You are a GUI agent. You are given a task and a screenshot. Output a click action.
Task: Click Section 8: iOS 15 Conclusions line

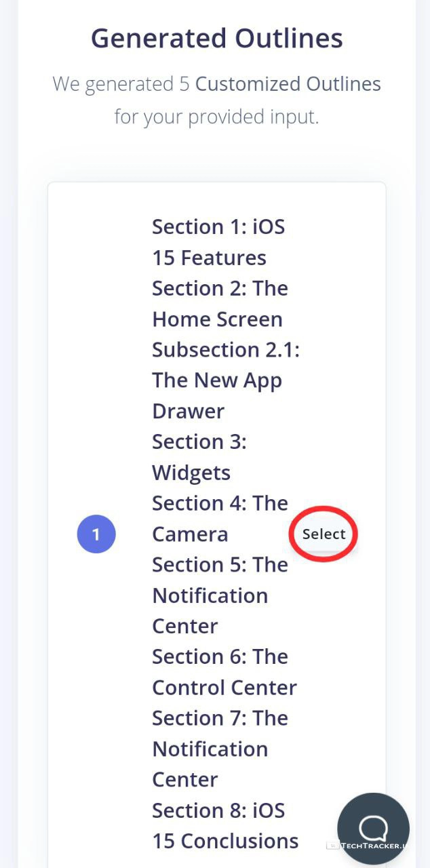point(224,825)
